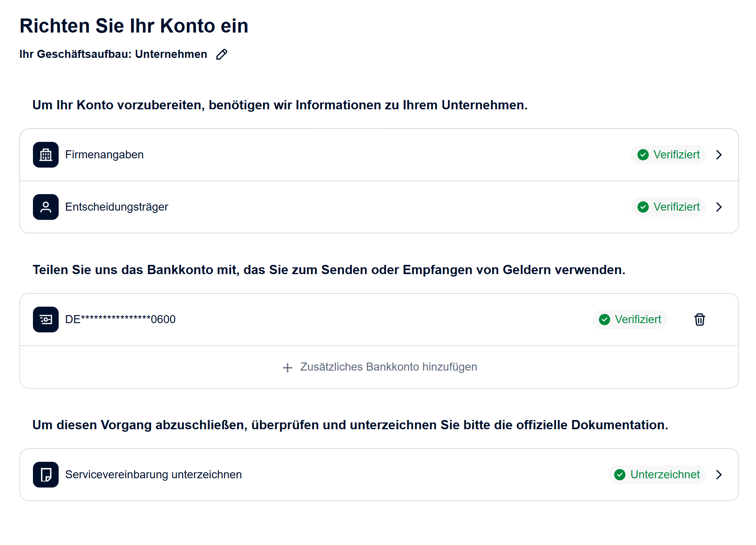This screenshot has height=545, width=756.
Task: Click the Verifiziert badge for the bank account
Action: 630,320
